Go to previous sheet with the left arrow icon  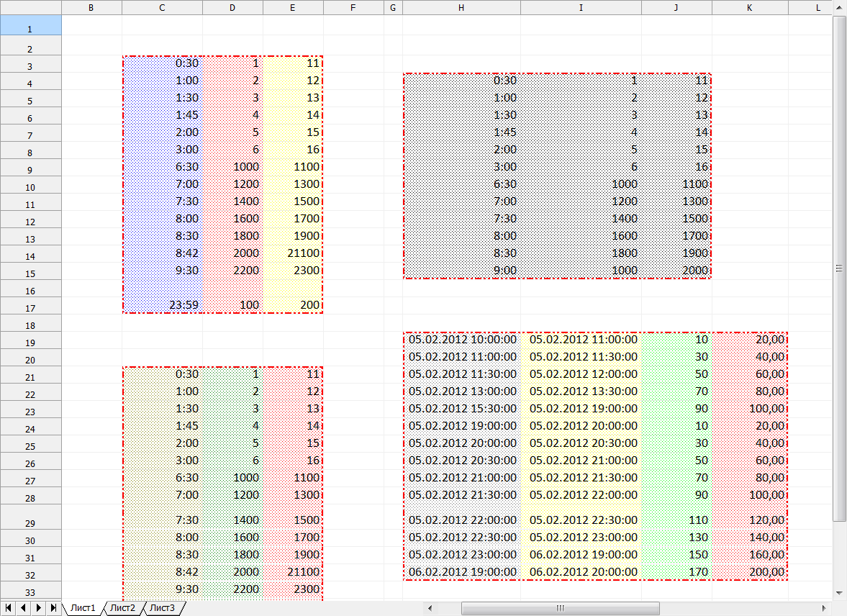[x=22, y=608]
